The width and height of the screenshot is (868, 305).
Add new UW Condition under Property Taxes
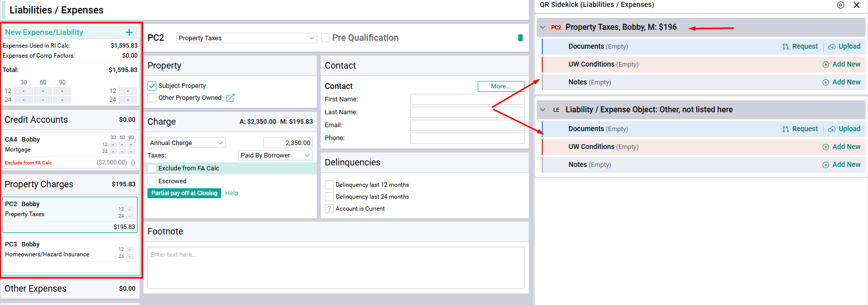coord(841,64)
